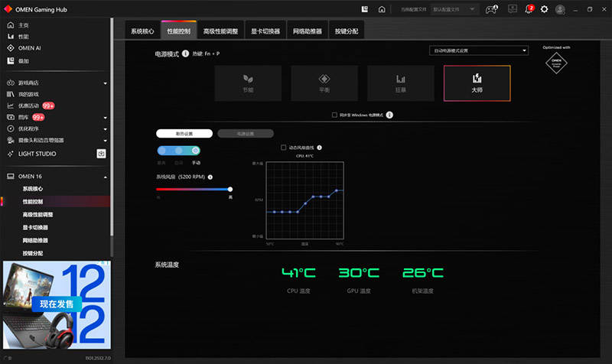This screenshot has width=612, height=364.
Task: Click the info icon next to 电源模式
Action: tap(185, 54)
